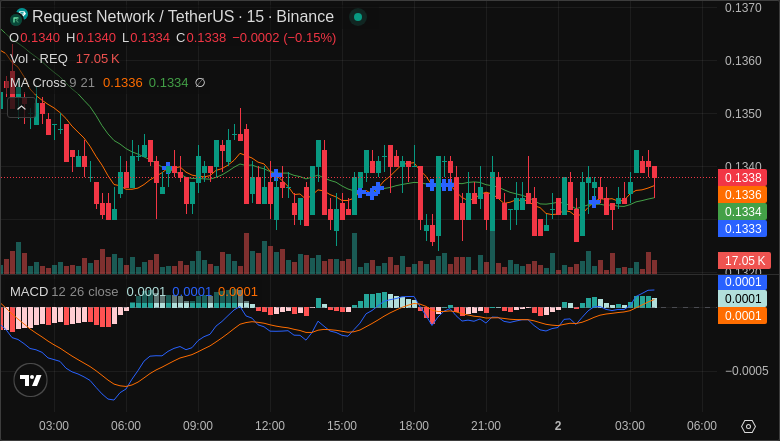Click the pale 0.0001 histogram axis label

pos(742,298)
